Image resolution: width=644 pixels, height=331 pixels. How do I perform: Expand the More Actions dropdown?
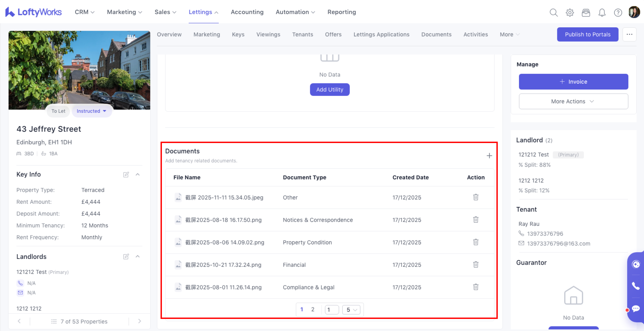573,101
